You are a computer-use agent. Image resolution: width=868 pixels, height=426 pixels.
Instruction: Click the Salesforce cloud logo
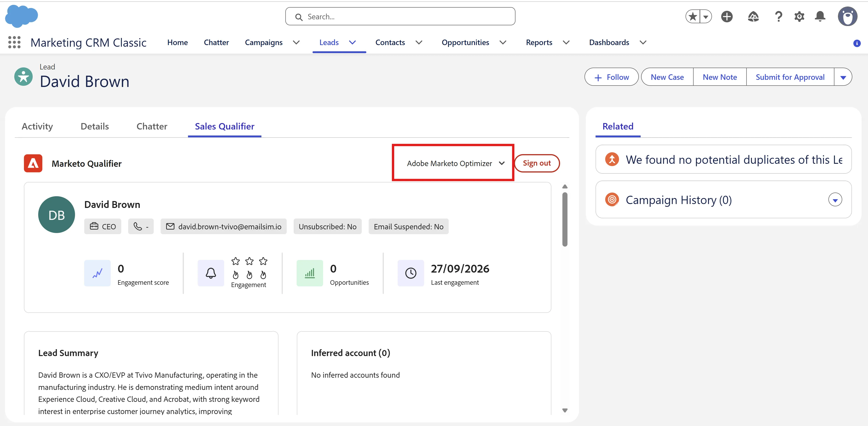[22, 16]
